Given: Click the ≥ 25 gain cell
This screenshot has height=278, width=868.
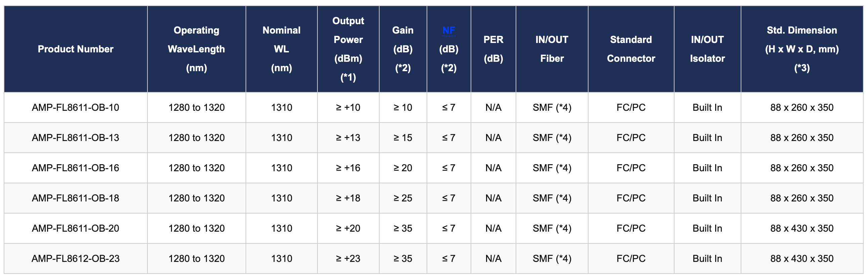Looking at the screenshot, I should [x=403, y=198].
